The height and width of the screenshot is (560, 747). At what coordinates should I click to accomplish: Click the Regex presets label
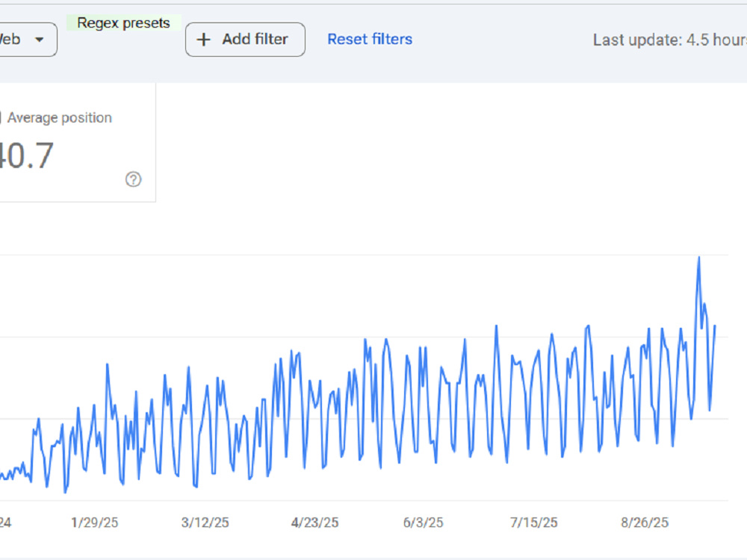pos(123,23)
